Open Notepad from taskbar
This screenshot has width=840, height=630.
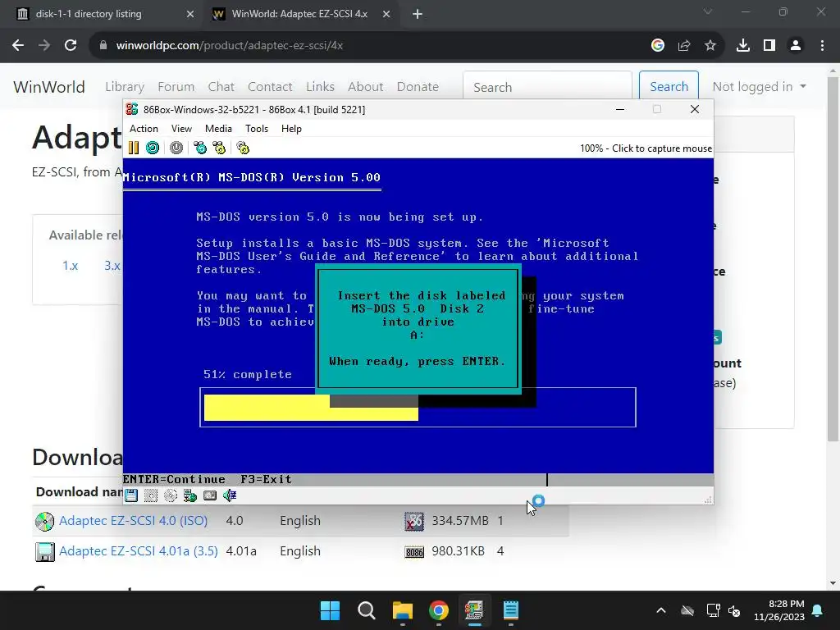pos(511,610)
